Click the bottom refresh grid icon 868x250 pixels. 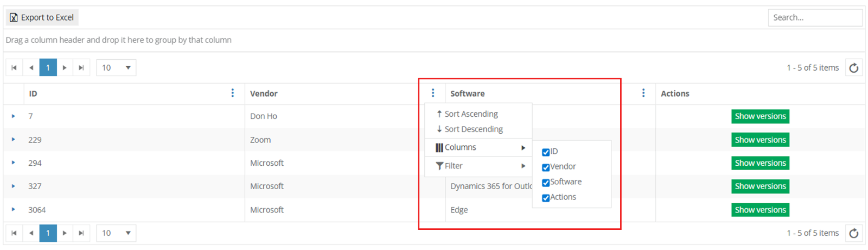click(854, 233)
